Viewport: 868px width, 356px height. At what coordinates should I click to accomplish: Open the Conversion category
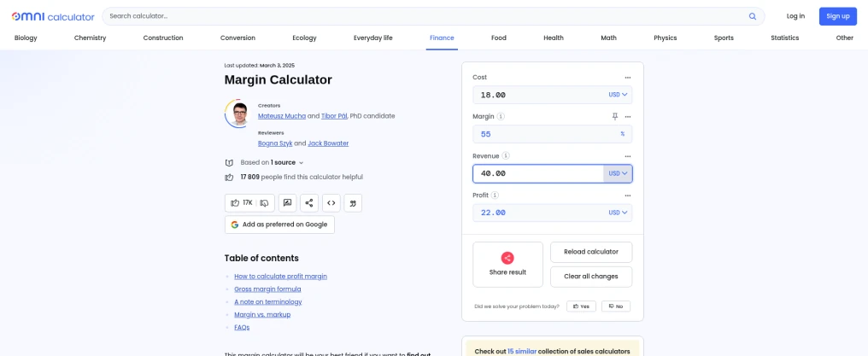238,38
